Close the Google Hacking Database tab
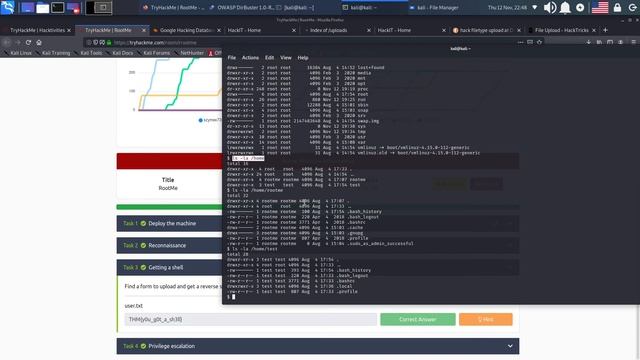The image size is (640, 360). [x=219, y=30]
